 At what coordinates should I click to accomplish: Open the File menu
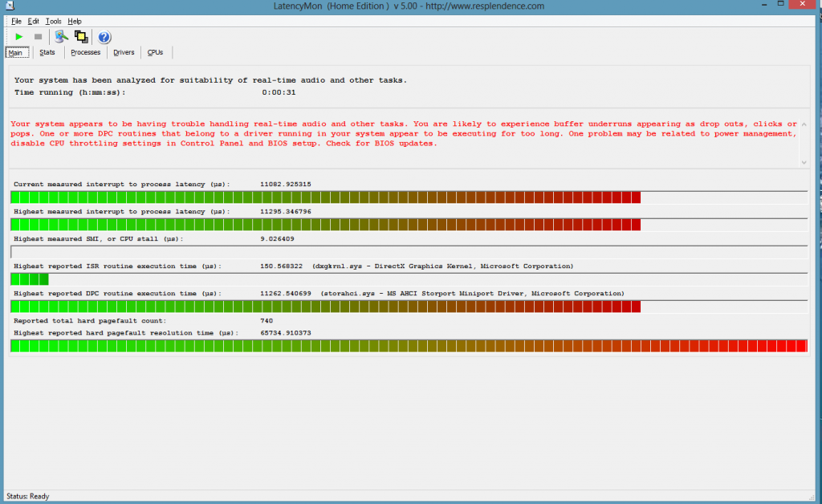pos(16,22)
